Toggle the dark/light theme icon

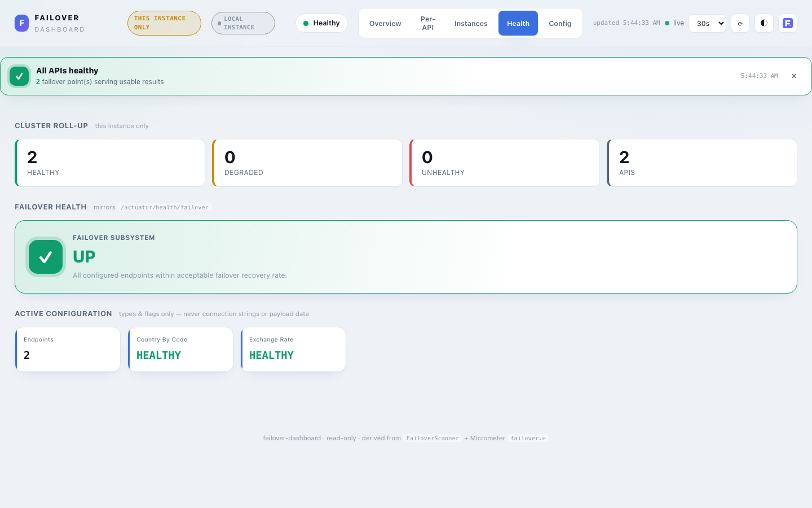pos(764,23)
